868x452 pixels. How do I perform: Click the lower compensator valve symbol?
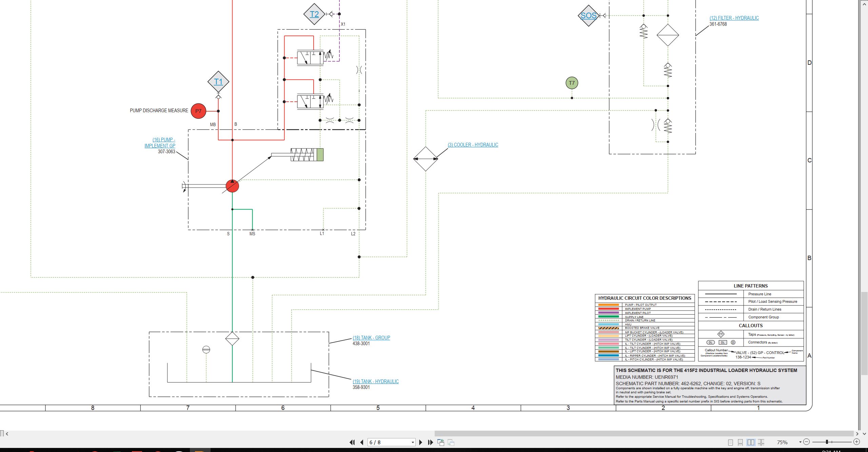[310, 101]
